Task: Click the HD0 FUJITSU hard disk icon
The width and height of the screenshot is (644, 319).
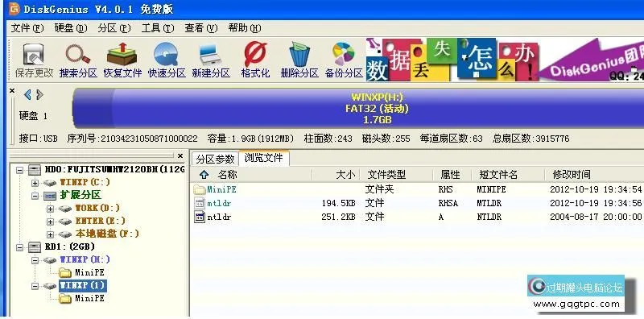Action: 35,170
